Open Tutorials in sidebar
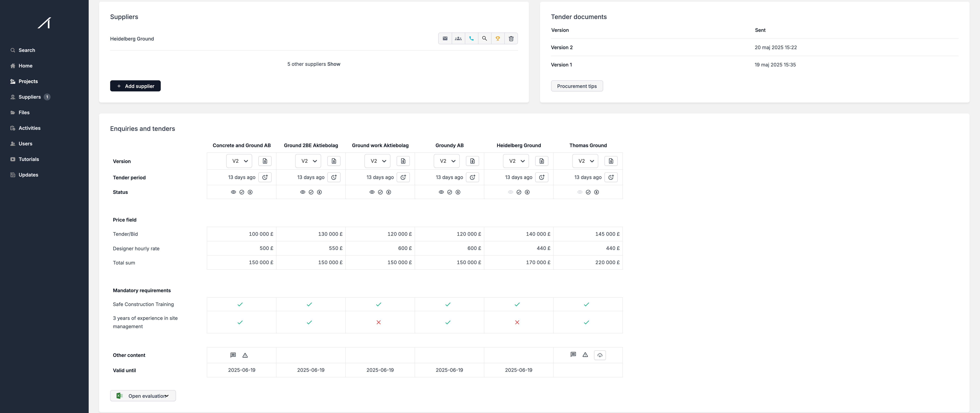 (x=24, y=159)
